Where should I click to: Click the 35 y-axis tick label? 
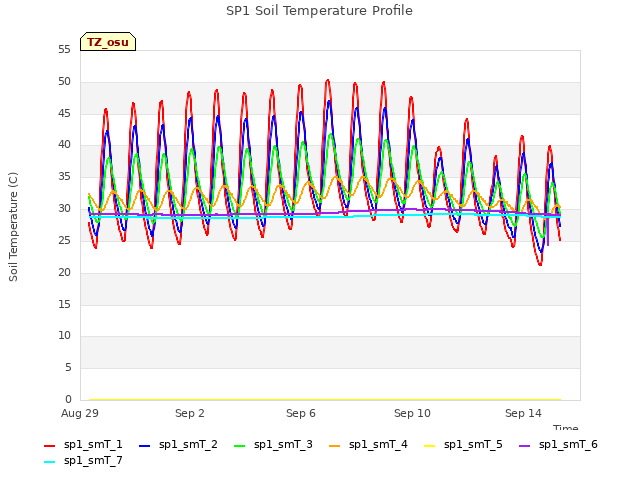pos(64,177)
